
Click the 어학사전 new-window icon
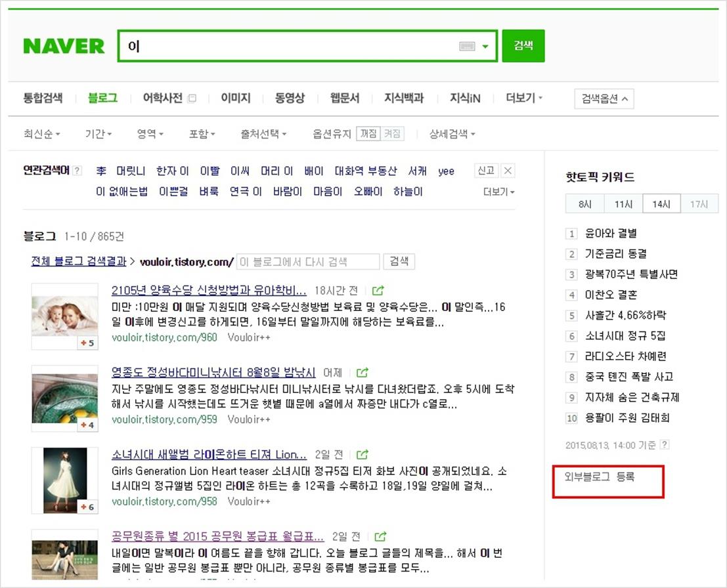pos(192,98)
